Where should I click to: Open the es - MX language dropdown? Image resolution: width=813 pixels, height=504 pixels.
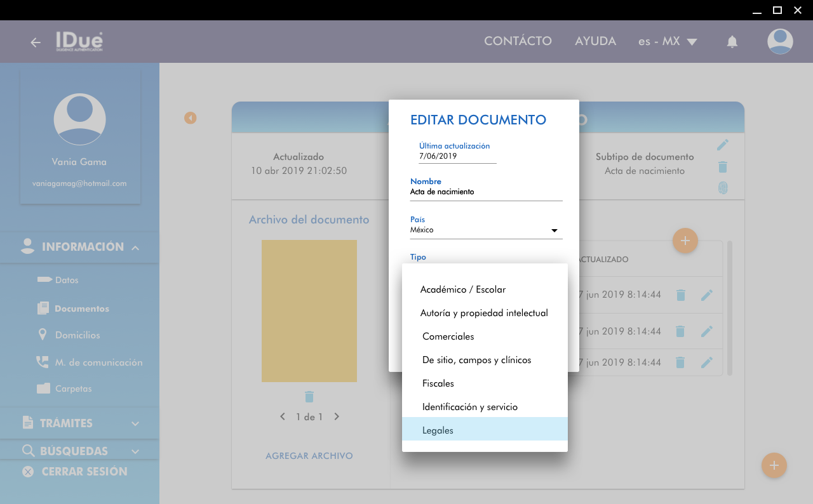(x=668, y=41)
